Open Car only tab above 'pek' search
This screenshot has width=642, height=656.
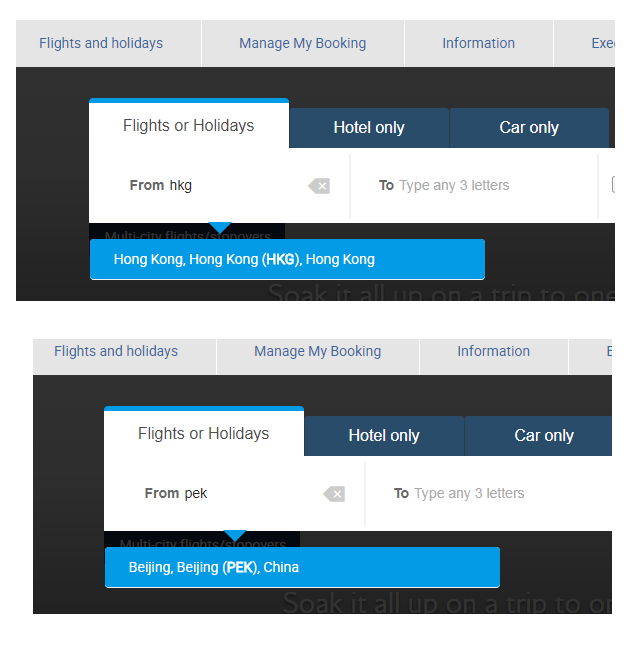544,436
